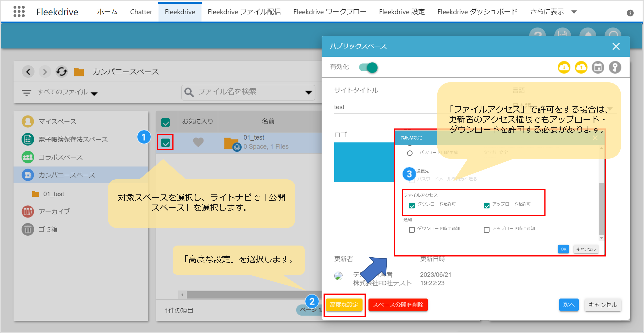Screen dimensions: 644x333
Task: Enable アップロード時に通知 checkbox
Action: click(487, 230)
